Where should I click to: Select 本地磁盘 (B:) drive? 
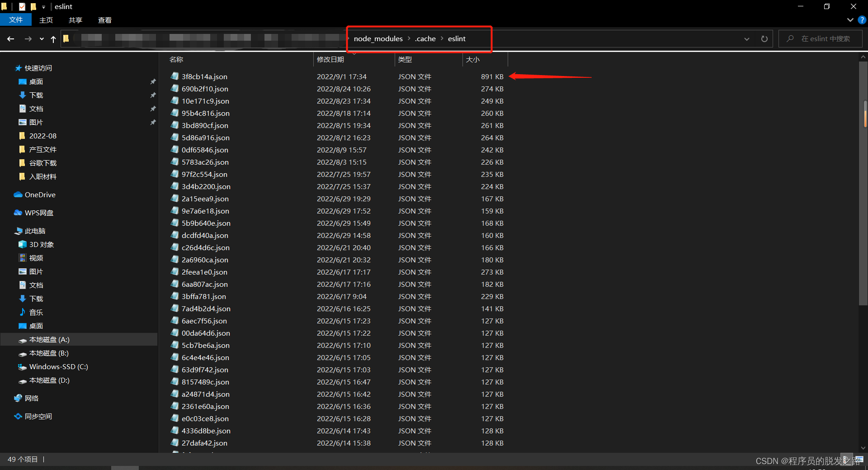pyautogui.click(x=49, y=353)
